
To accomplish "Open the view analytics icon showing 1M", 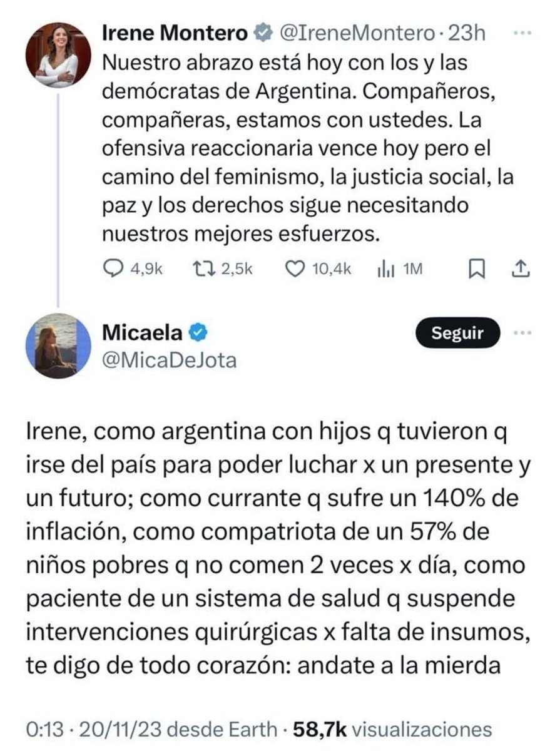I will 383,269.
